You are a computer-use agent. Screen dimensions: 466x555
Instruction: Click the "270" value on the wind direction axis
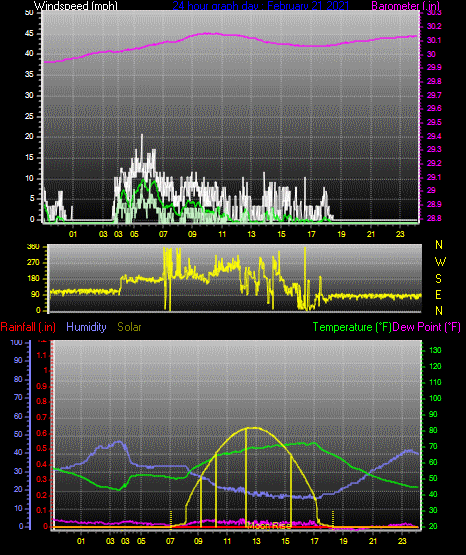(33, 263)
